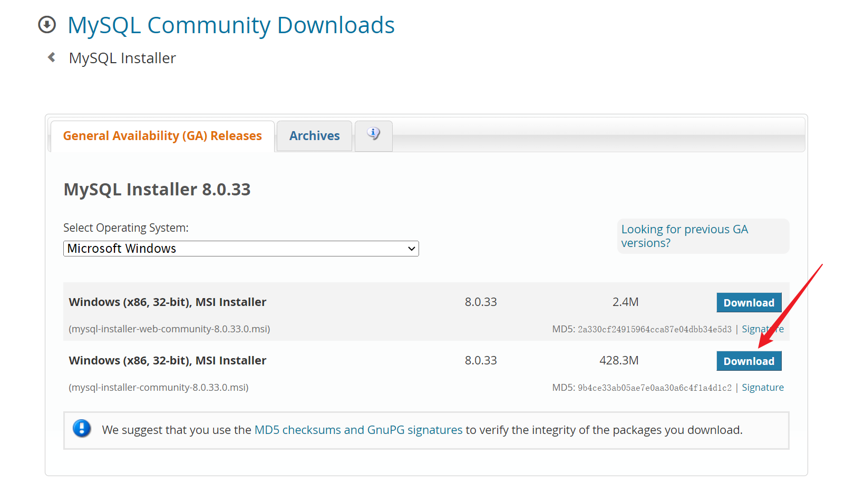
Task: Open the MySQL Community Downloads heading link
Action: (231, 25)
